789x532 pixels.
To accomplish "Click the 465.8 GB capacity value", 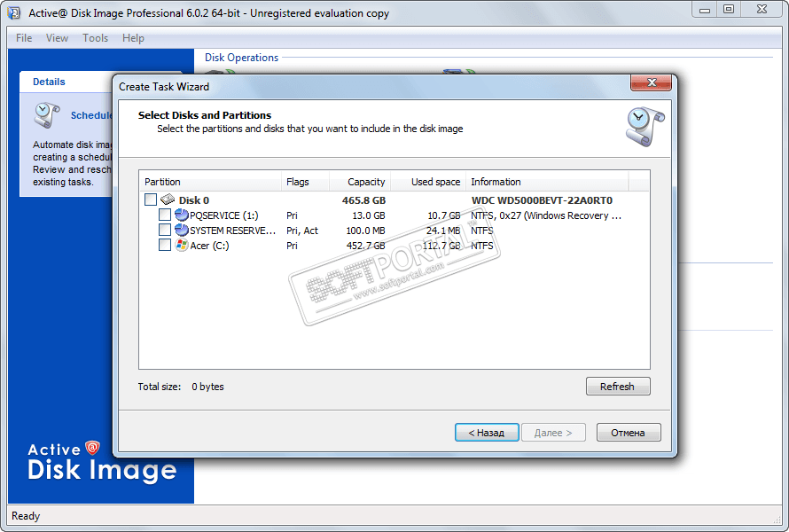I will [x=363, y=200].
